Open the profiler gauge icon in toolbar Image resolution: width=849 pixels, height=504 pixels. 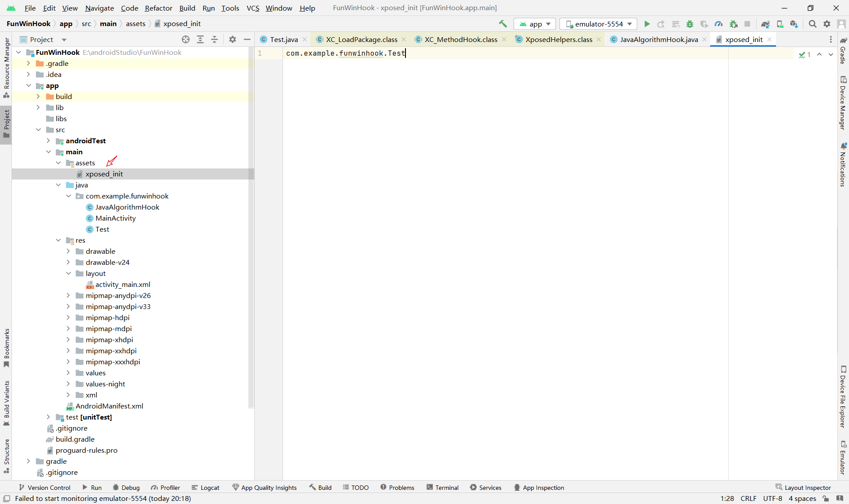pos(719,24)
